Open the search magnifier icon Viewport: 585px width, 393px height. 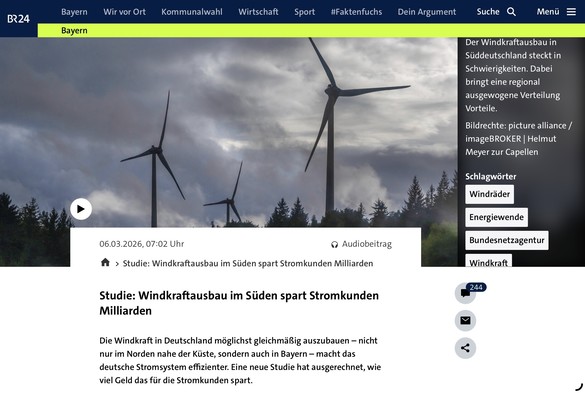pyautogui.click(x=511, y=12)
